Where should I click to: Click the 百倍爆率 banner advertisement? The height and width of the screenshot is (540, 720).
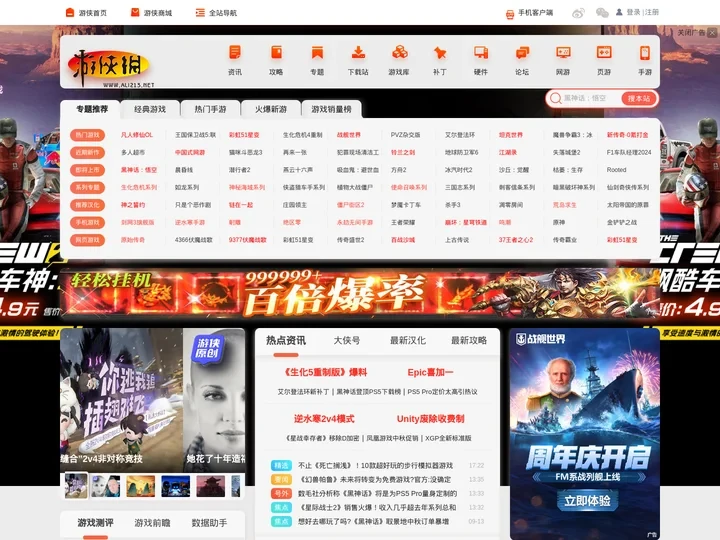360,294
